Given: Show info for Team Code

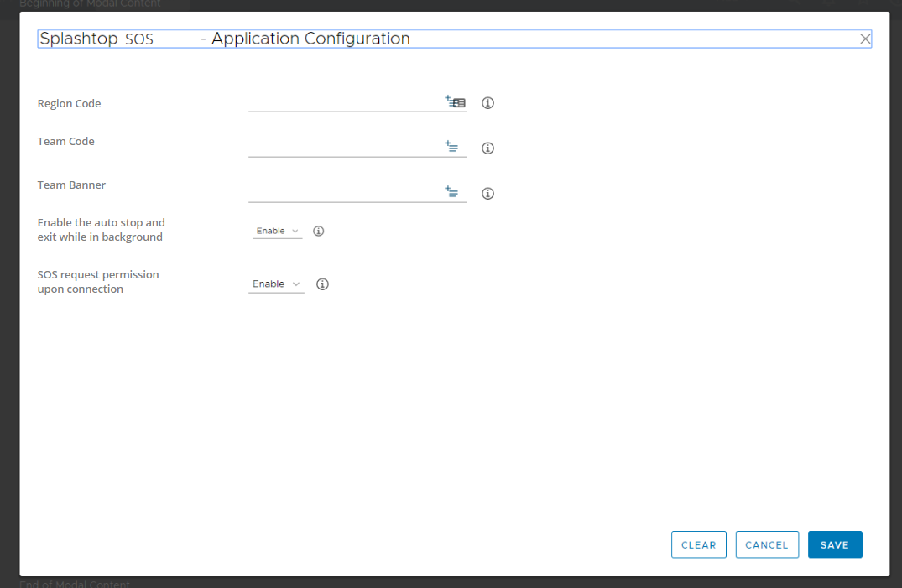Looking at the screenshot, I should click(x=487, y=148).
